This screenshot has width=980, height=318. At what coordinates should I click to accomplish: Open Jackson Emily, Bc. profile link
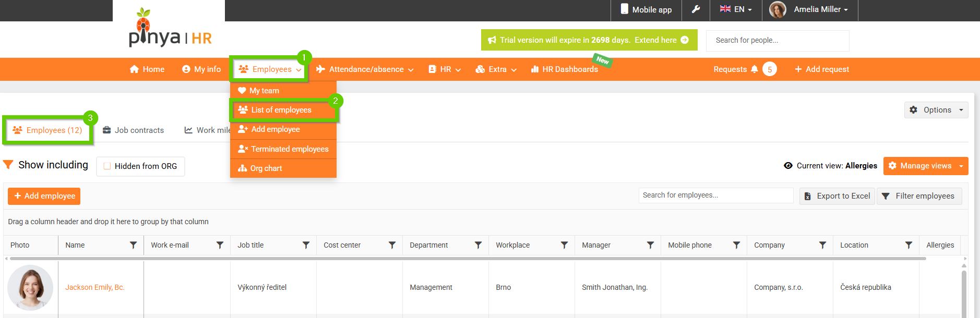[x=95, y=287]
